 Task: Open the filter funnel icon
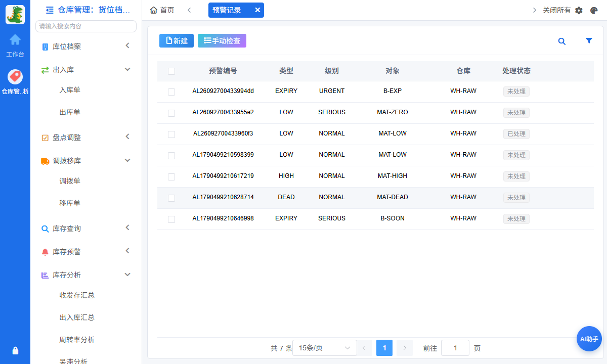589,41
